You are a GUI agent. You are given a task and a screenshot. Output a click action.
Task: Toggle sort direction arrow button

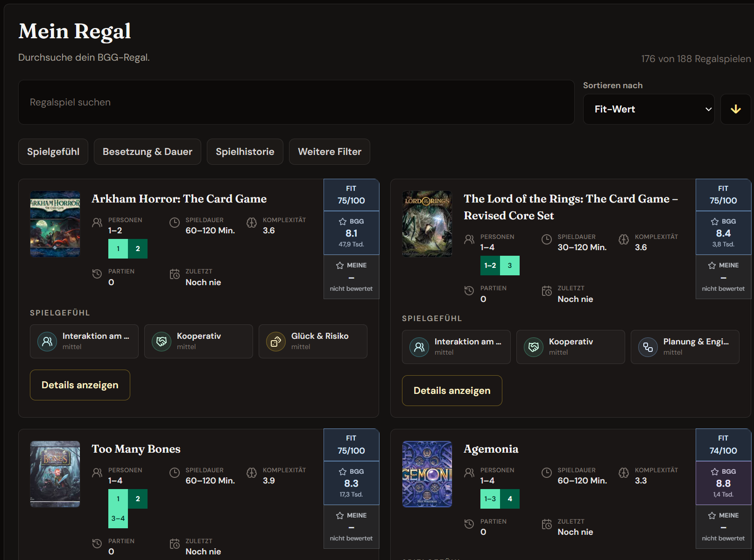tap(736, 109)
